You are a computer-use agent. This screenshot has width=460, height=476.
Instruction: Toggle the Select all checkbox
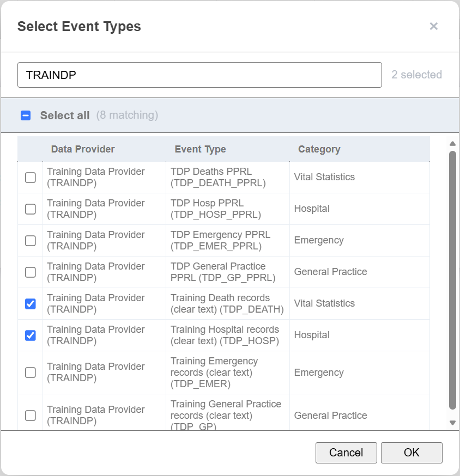click(26, 115)
